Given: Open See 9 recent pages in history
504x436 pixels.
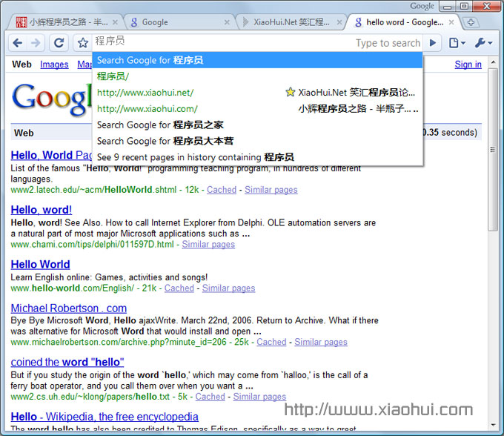Looking at the screenshot, I should pyautogui.click(x=257, y=157).
